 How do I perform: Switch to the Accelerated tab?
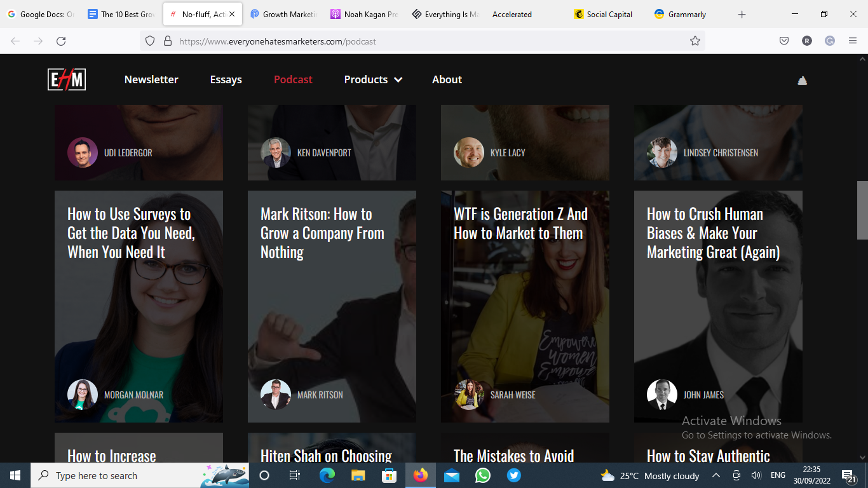tap(526, 14)
